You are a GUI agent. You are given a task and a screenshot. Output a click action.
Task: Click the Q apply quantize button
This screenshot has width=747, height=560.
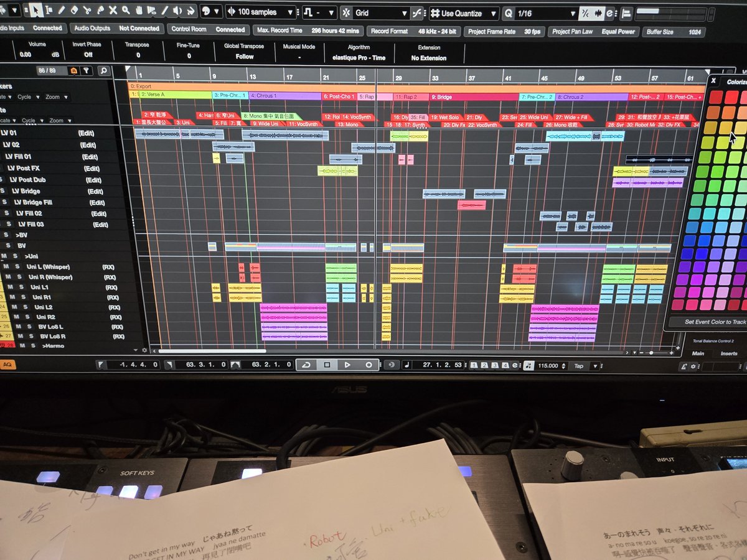click(x=509, y=13)
